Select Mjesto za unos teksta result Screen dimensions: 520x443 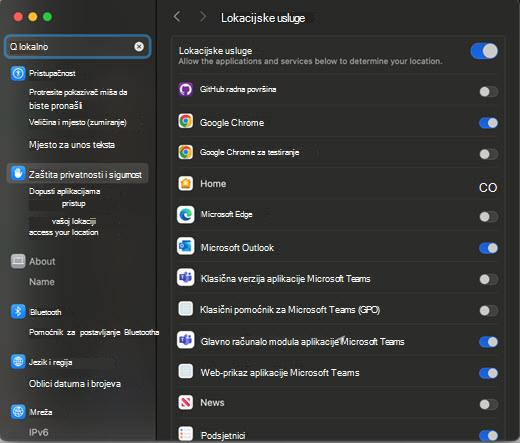click(x=72, y=145)
